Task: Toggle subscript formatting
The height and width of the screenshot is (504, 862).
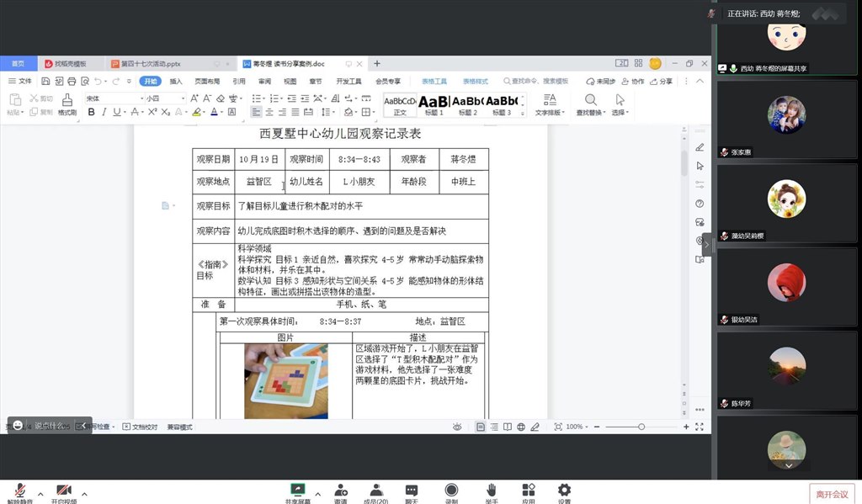Action: 166,112
